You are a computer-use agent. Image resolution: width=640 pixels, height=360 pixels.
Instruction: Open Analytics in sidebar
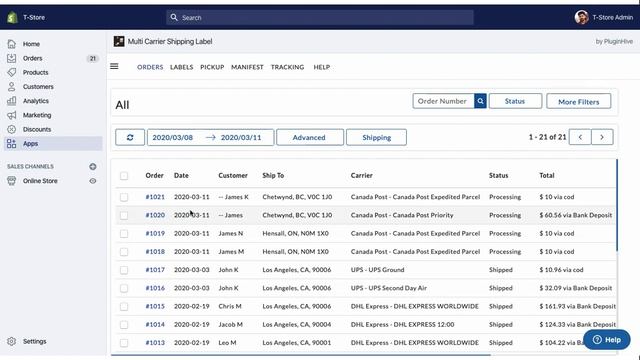point(36,101)
